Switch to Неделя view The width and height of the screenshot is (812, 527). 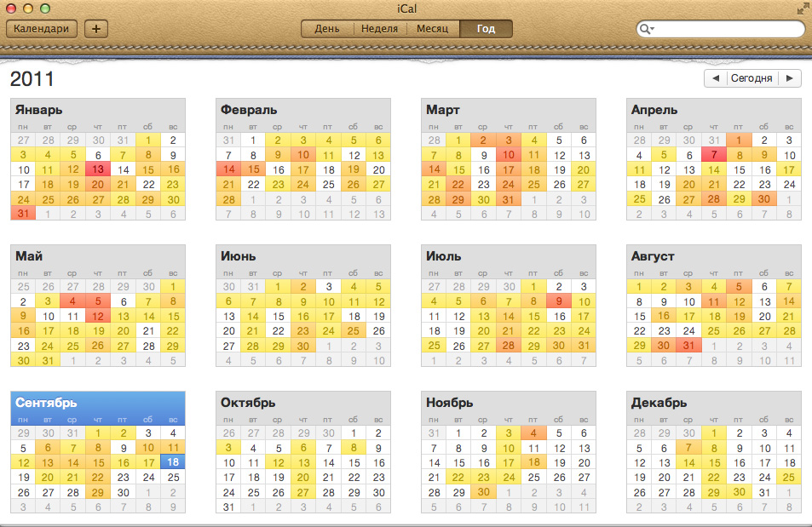379,28
